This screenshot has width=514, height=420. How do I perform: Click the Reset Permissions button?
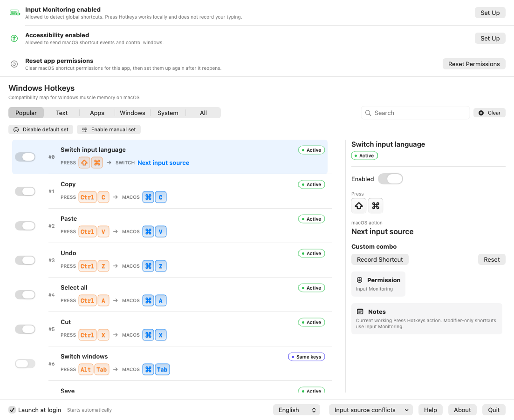click(474, 64)
